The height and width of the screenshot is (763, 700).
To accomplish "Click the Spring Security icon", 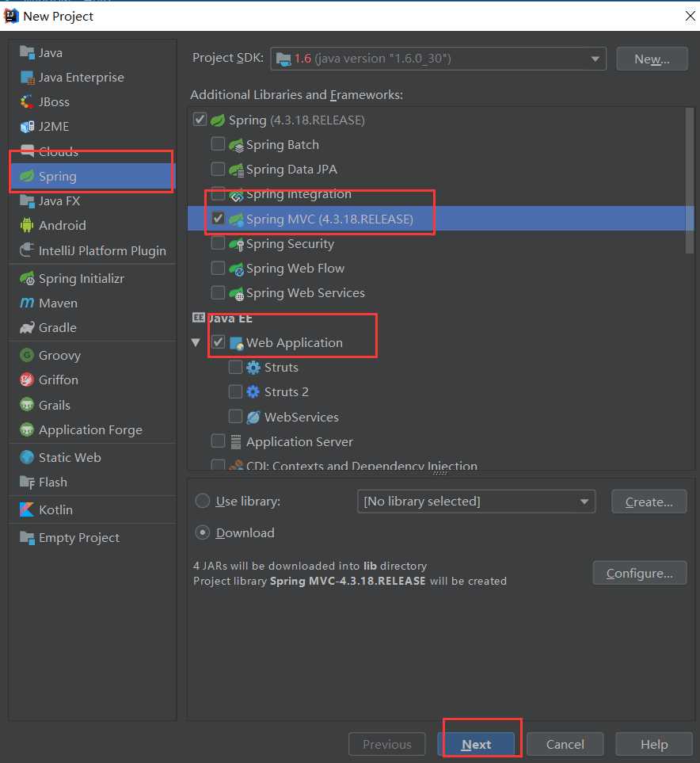I will [237, 244].
